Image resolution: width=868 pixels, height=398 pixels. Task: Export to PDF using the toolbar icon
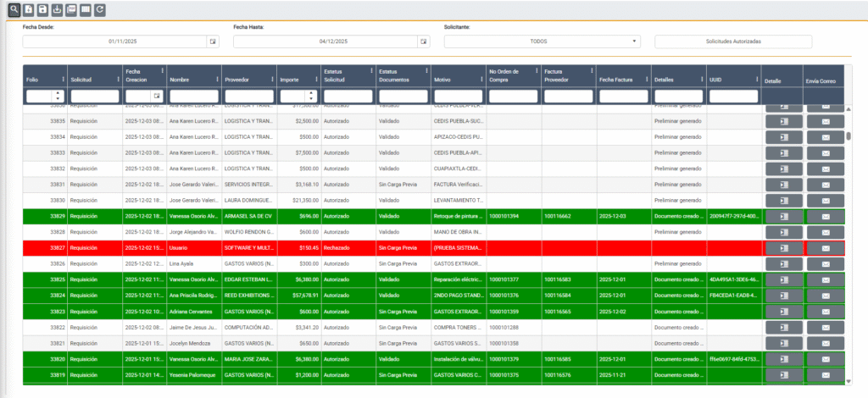(71, 9)
